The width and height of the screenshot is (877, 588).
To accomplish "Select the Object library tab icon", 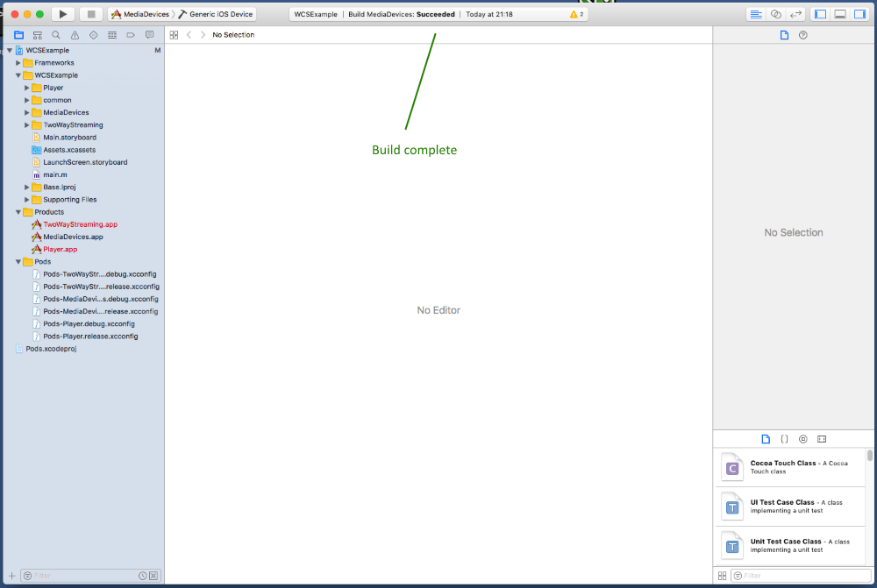I will [802, 438].
